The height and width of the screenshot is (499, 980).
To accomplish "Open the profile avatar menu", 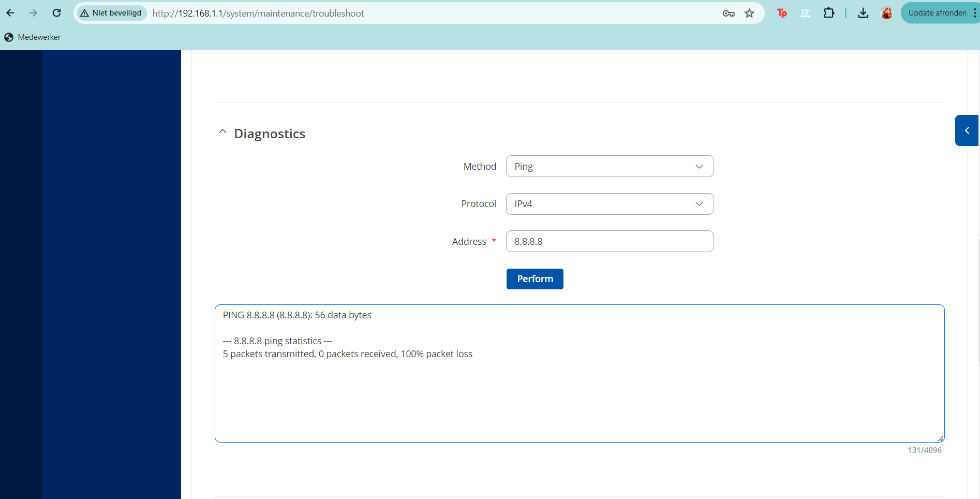I will (887, 13).
